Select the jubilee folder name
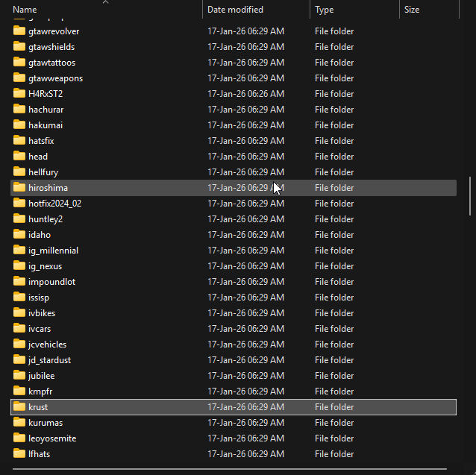The height and width of the screenshot is (475, 476). [42, 376]
